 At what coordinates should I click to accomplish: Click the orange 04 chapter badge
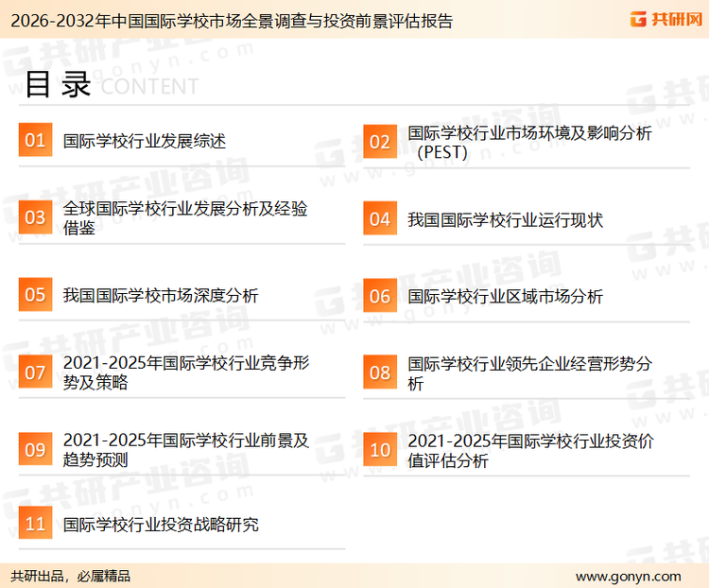click(380, 218)
